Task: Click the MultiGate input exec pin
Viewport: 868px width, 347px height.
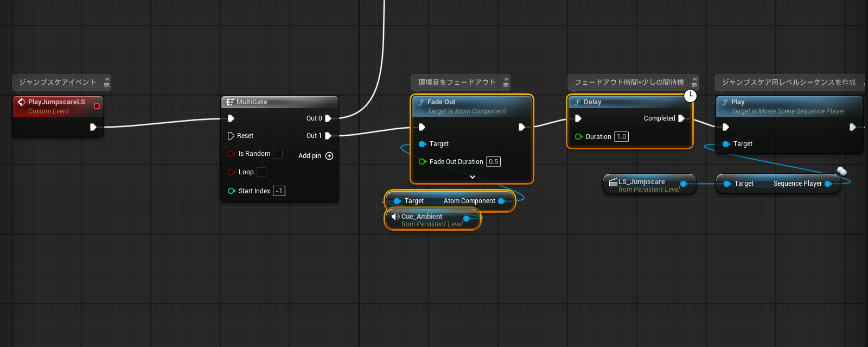Action: [231, 118]
